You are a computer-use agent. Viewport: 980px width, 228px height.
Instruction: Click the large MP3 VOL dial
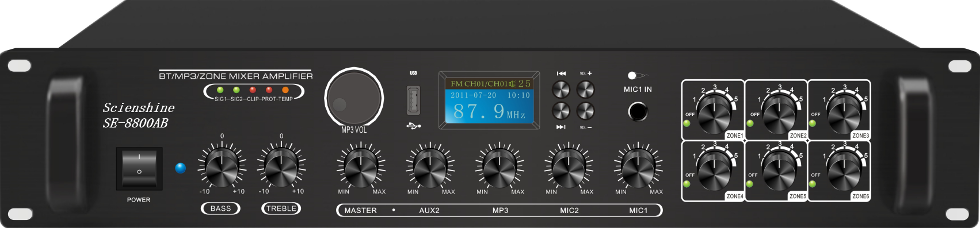pyautogui.click(x=354, y=98)
